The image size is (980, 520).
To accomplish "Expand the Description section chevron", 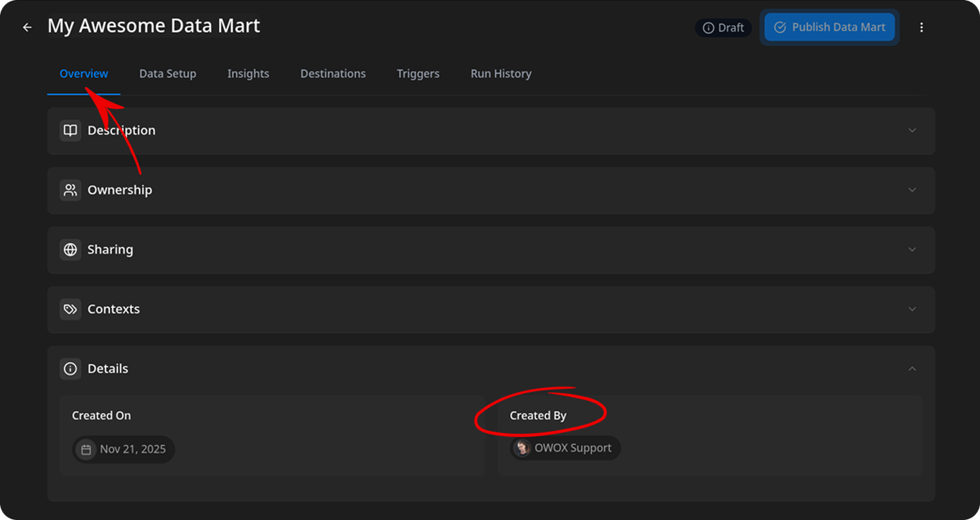I will 913,131.
